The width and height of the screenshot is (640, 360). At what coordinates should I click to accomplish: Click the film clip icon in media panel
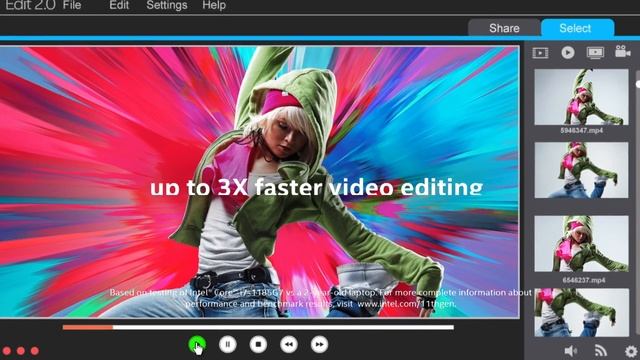click(540, 53)
